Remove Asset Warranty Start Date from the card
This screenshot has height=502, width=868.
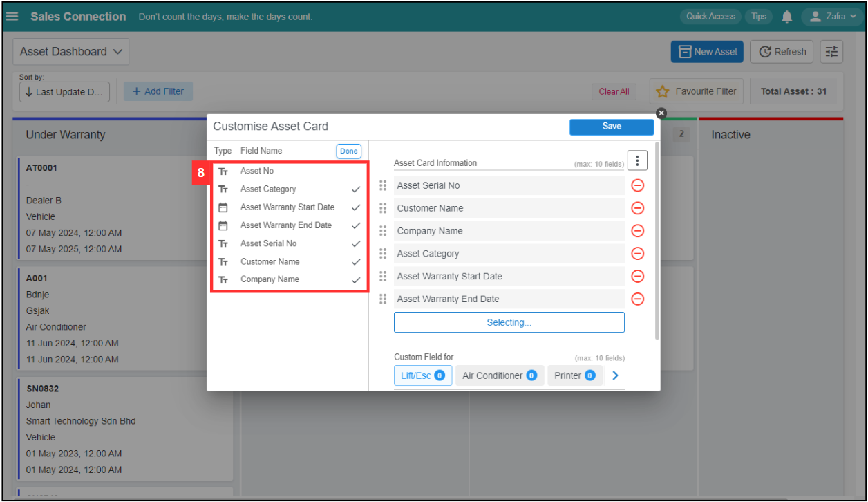coord(638,277)
